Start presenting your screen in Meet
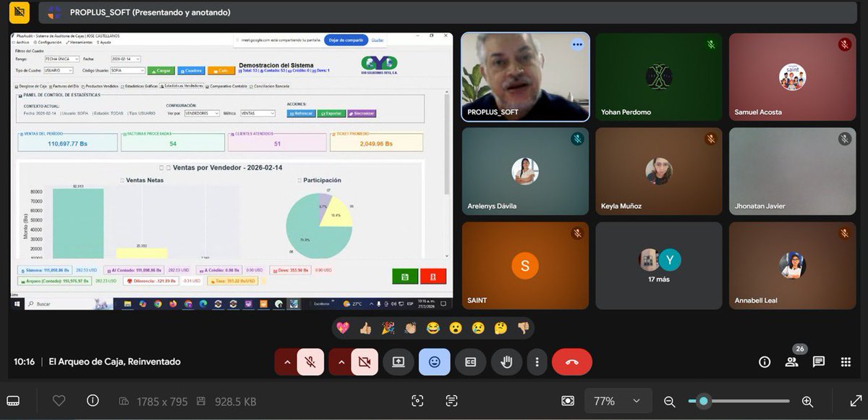 point(399,362)
